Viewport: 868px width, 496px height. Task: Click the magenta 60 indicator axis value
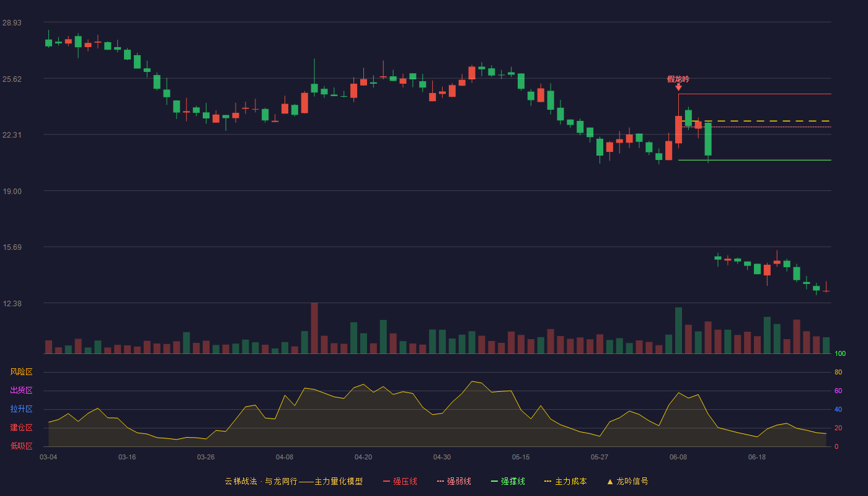pyautogui.click(x=838, y=391)
